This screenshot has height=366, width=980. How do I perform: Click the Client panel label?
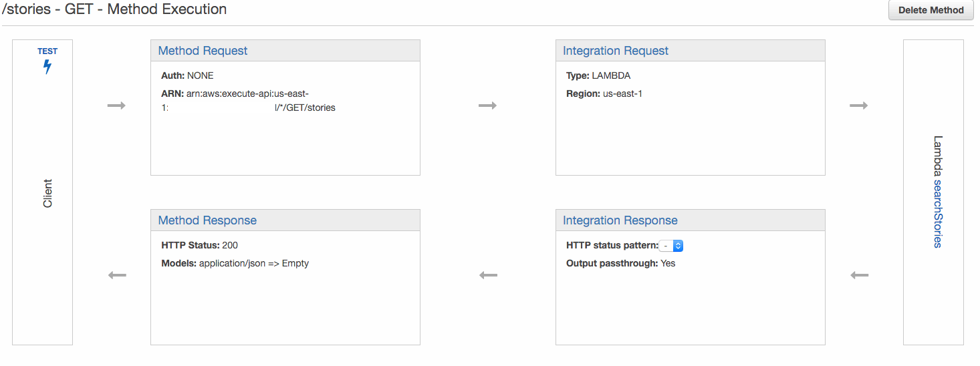click(47, 194)
